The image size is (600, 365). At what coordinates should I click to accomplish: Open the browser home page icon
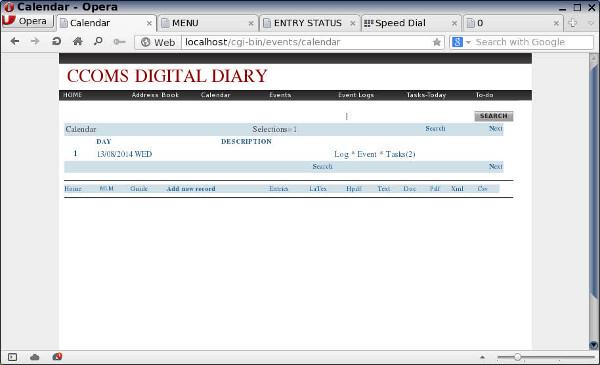(77, 41)
